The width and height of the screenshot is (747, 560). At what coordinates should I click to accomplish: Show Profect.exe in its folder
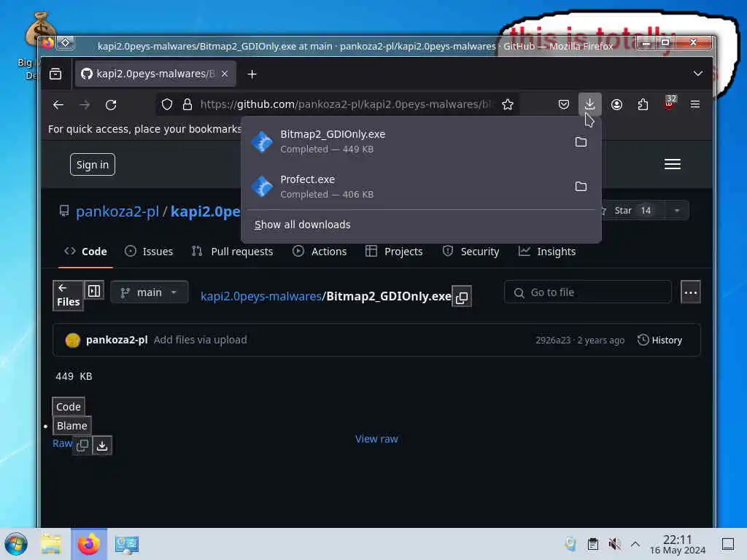tap(581, 186)
